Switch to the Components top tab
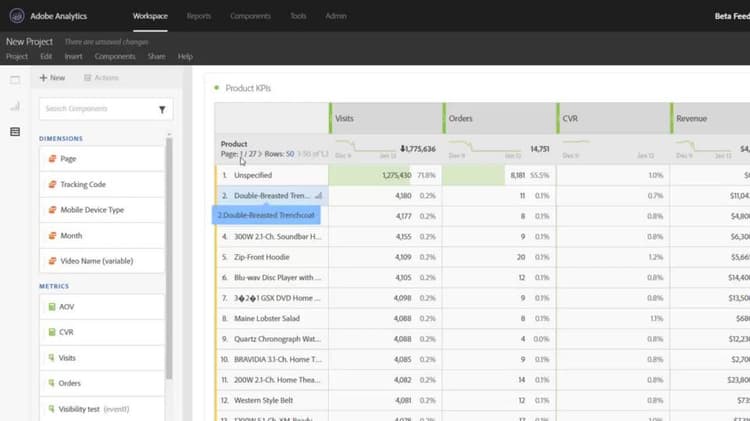 [x=250, y=16]
